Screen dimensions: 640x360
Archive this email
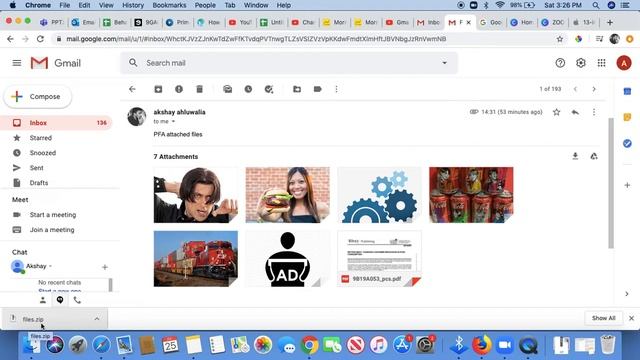coord(158,89)
